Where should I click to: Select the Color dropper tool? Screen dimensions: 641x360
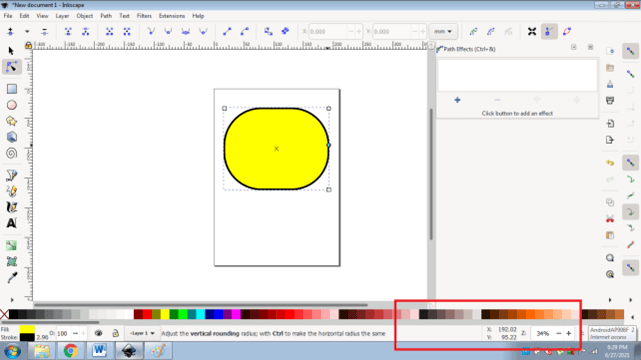11,277
